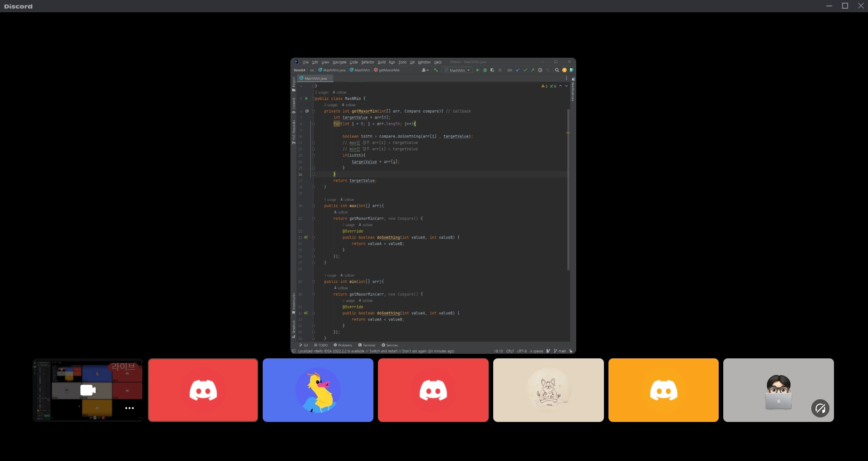
Task: Go to next highlighted error arrow
Action: point(566,86)
